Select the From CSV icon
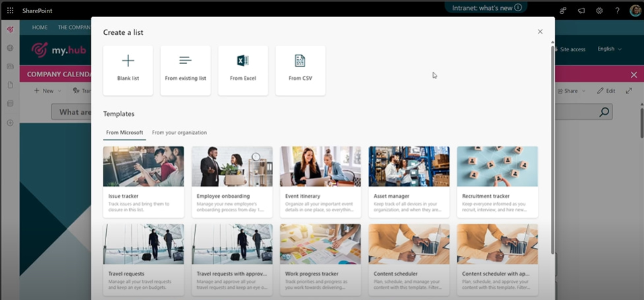This screenshot has height=300, width=644. pyautogui.click(x=300, y=61)
